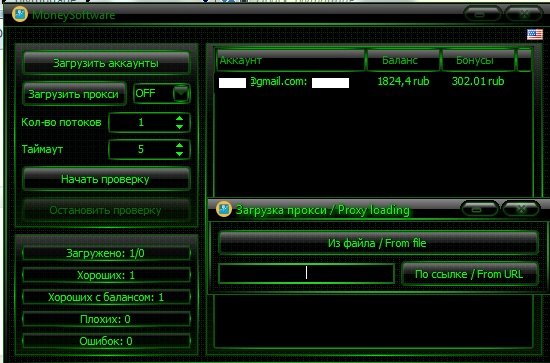550x363 pixels.
Task: Click the Загружено: 1/0 status bar
Action: (106, 253)
